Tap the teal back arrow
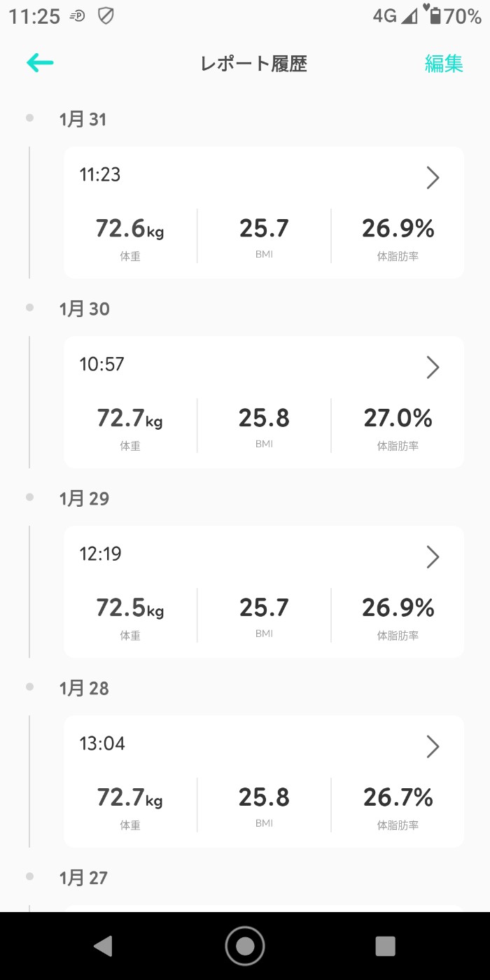 [x=40, y=63]
